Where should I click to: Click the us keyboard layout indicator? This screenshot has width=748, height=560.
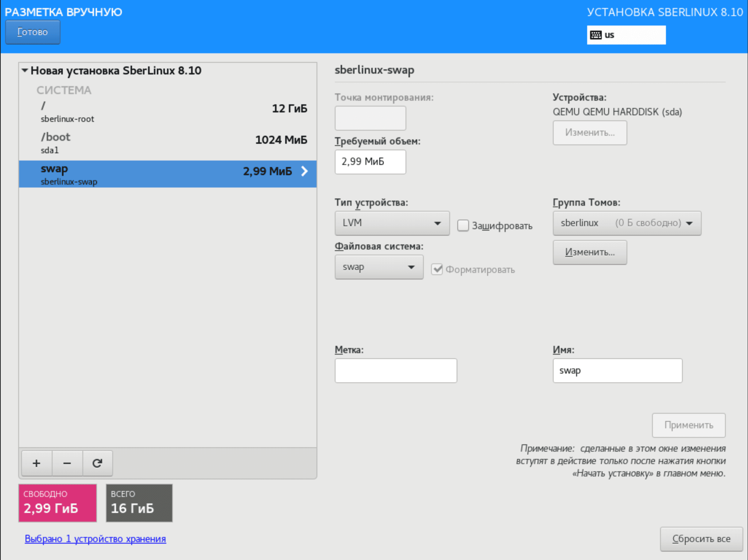pyautogui.click(x=626, y=35)
